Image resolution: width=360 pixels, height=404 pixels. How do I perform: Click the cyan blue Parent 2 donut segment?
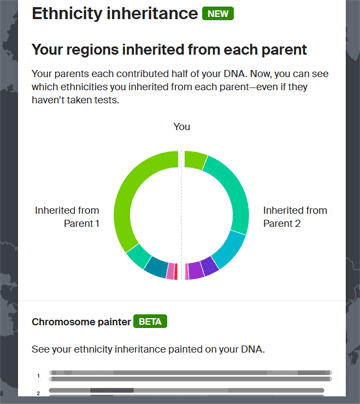pos(230,250)
